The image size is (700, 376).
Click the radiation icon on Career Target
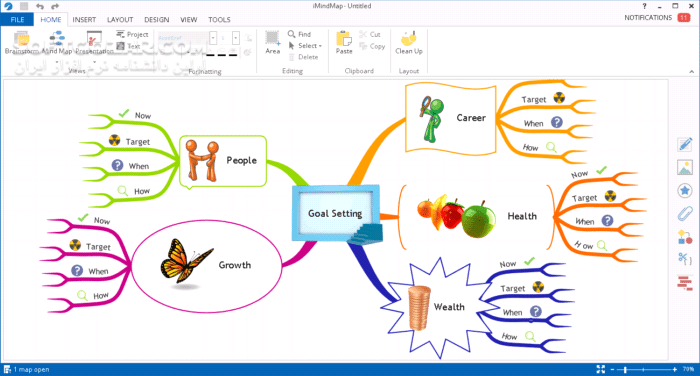pos(559,97)
